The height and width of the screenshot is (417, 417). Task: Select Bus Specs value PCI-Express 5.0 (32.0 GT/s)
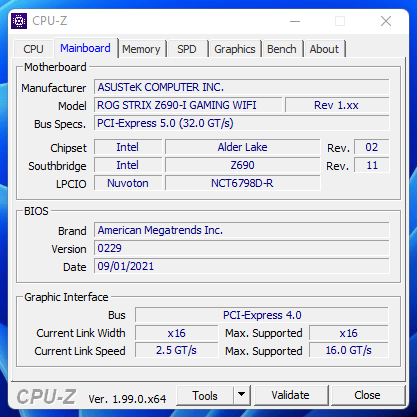coord(242,123)
